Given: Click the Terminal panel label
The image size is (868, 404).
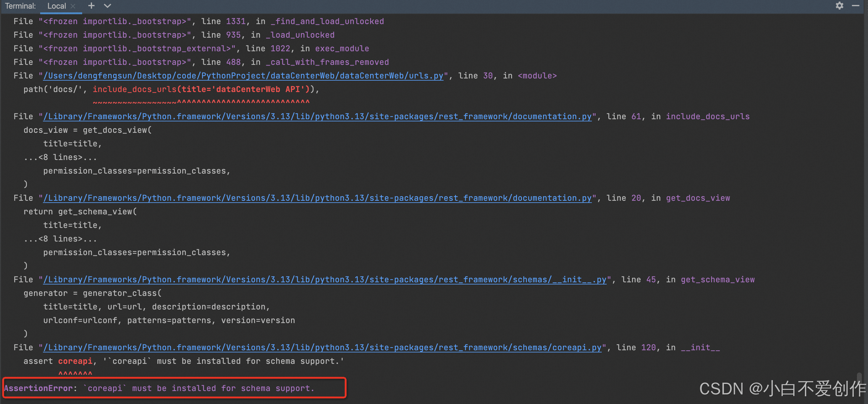Looking at the screenshot, I should (20, 6).
